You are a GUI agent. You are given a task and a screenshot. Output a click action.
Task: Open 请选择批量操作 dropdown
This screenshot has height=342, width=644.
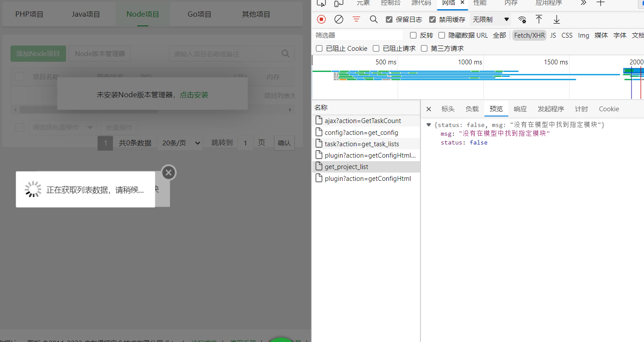tap(63, 127)
